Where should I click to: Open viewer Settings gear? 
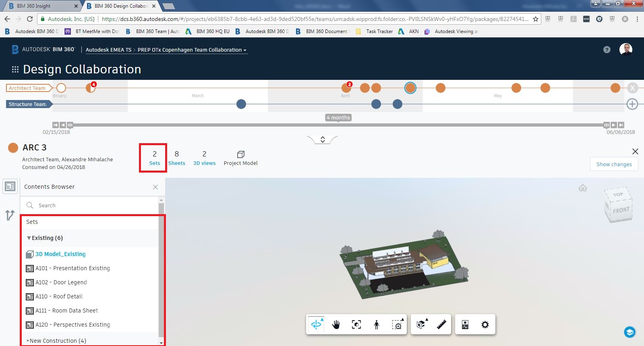click(x=485, y=325)
